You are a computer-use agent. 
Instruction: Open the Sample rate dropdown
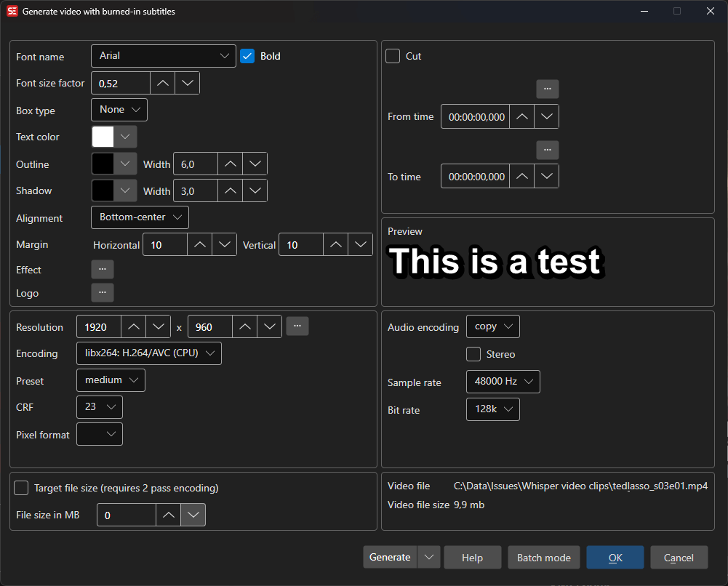[503, 381]
